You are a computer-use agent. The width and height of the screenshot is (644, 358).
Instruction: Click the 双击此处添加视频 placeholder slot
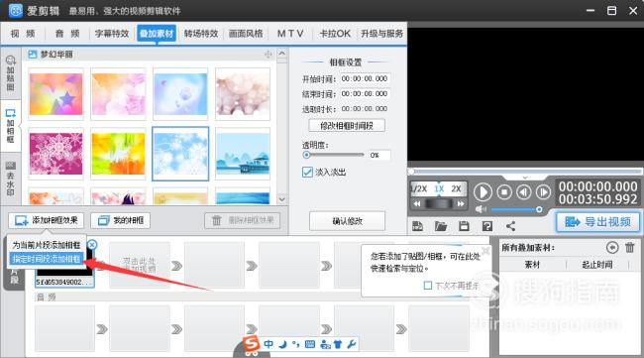[x=140, y=265]
